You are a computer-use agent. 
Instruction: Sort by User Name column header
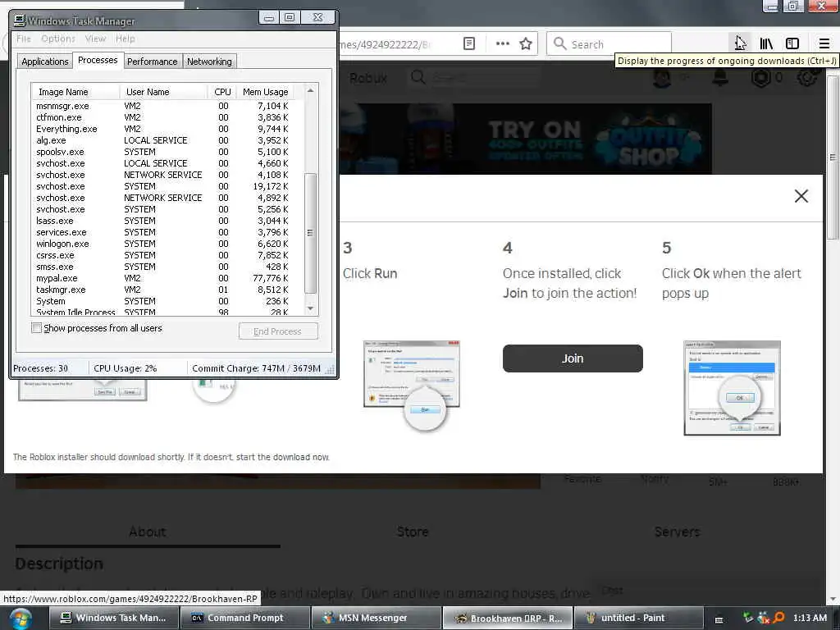click(x=164, y=92)
